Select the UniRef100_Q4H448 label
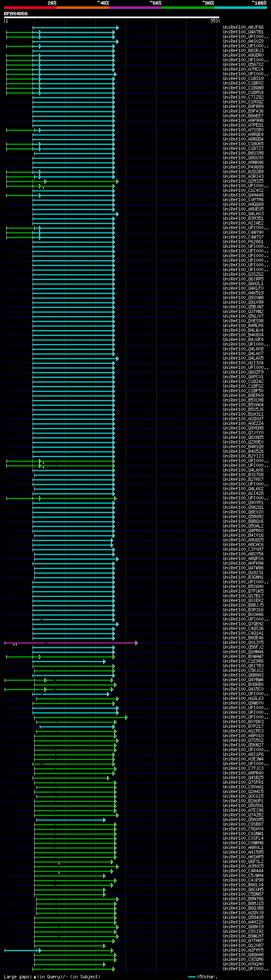 click(x=243, y=195)
